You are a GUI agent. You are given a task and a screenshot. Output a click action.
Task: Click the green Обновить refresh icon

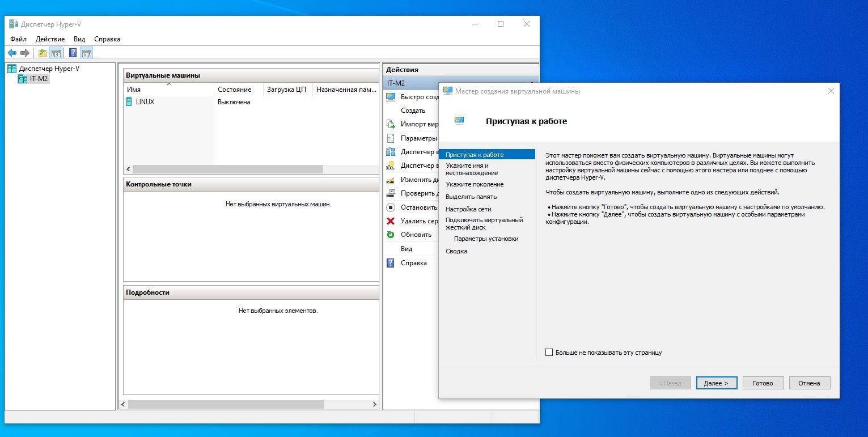(391, 235)
